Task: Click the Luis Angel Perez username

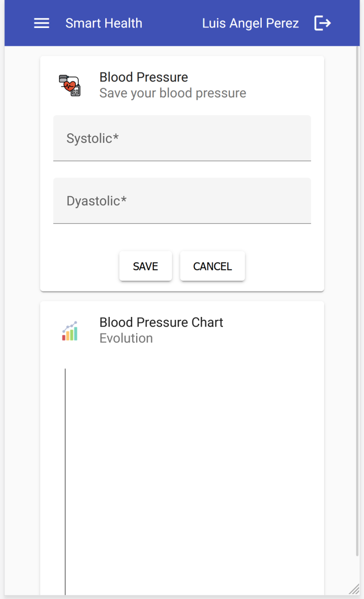Action: tap(250, 23)
